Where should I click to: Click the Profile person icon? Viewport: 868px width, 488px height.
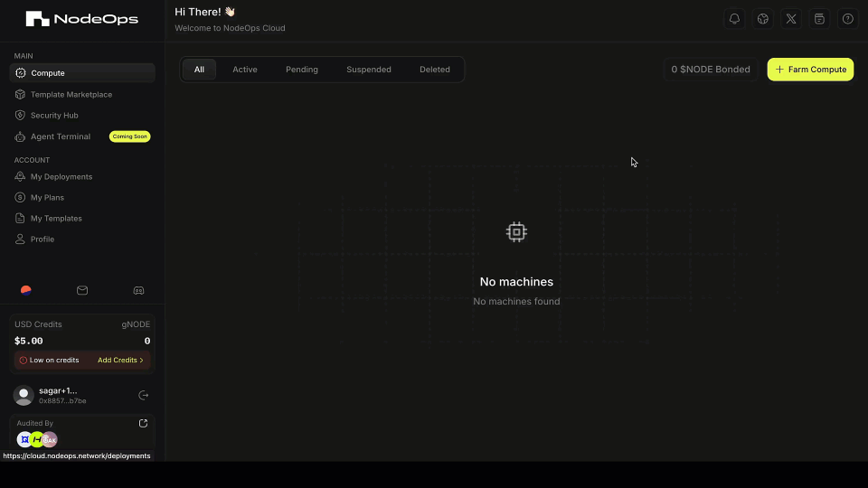point(20,239)
